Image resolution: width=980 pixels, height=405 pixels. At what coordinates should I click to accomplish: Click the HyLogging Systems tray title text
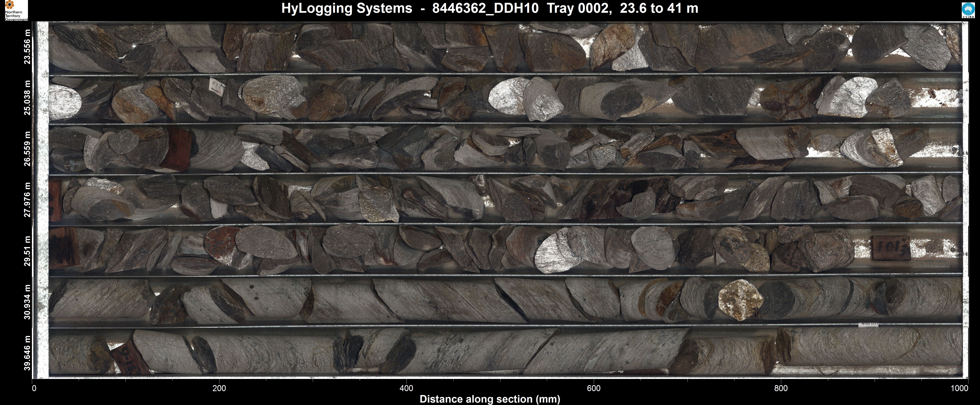click(x=490, y=8)
